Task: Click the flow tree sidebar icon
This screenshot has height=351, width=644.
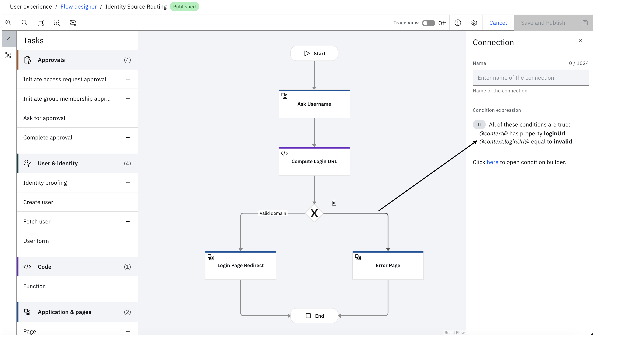Action: coord(9,55)
